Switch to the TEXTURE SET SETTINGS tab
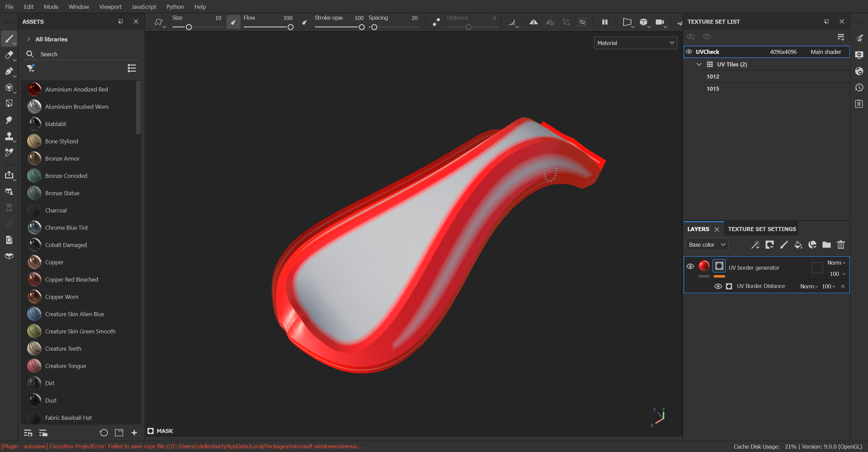The image size is (868, 452). coord(762,229)
